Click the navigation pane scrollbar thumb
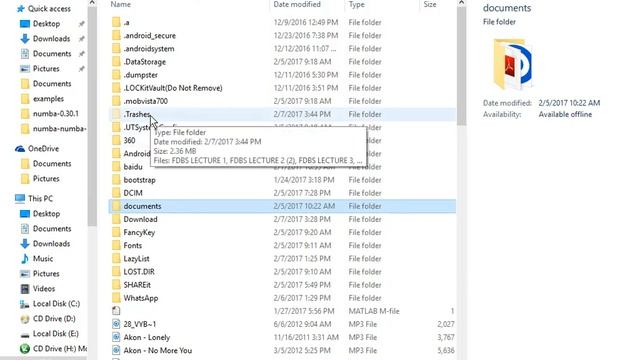Screen dimensions: 640x360 tap(92, 116)
